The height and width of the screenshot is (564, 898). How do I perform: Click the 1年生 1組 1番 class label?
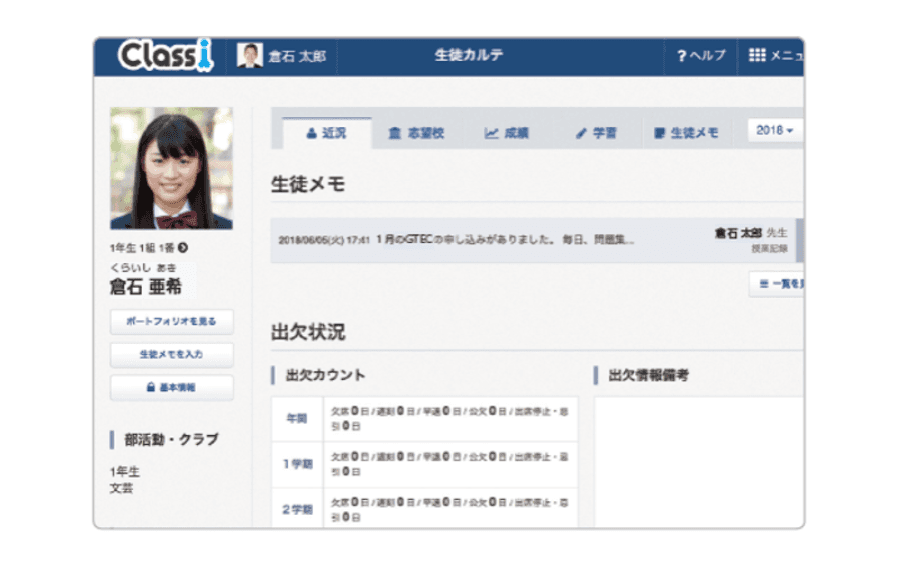point(141,248)
